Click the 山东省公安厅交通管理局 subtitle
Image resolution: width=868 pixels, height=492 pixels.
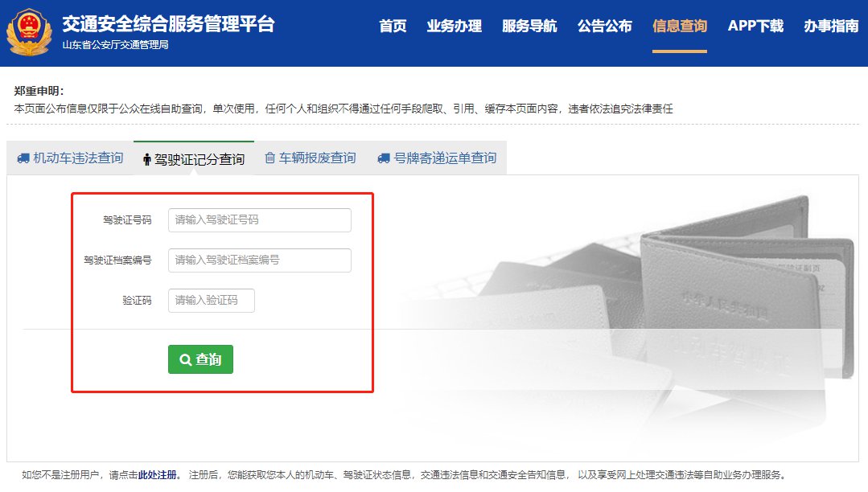115,45
